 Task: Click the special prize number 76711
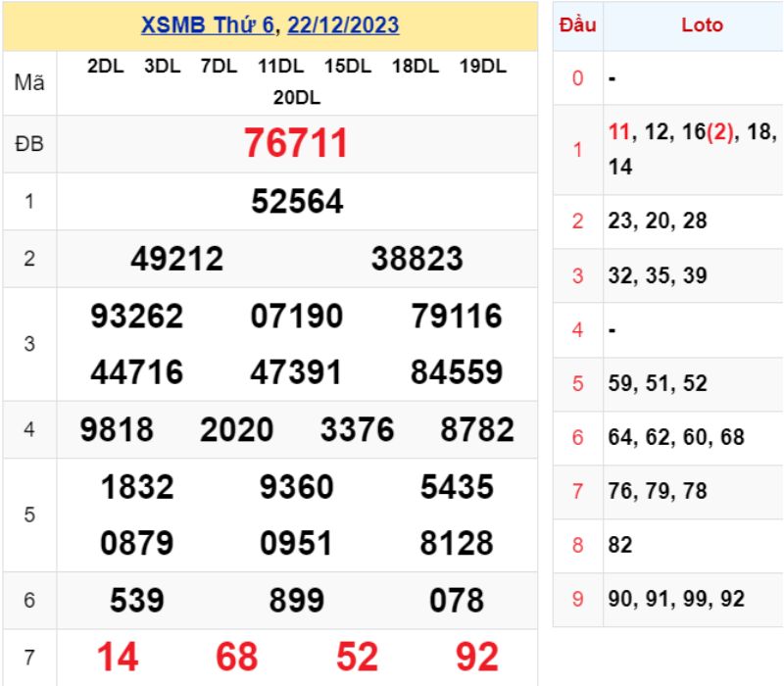(296, 143)
